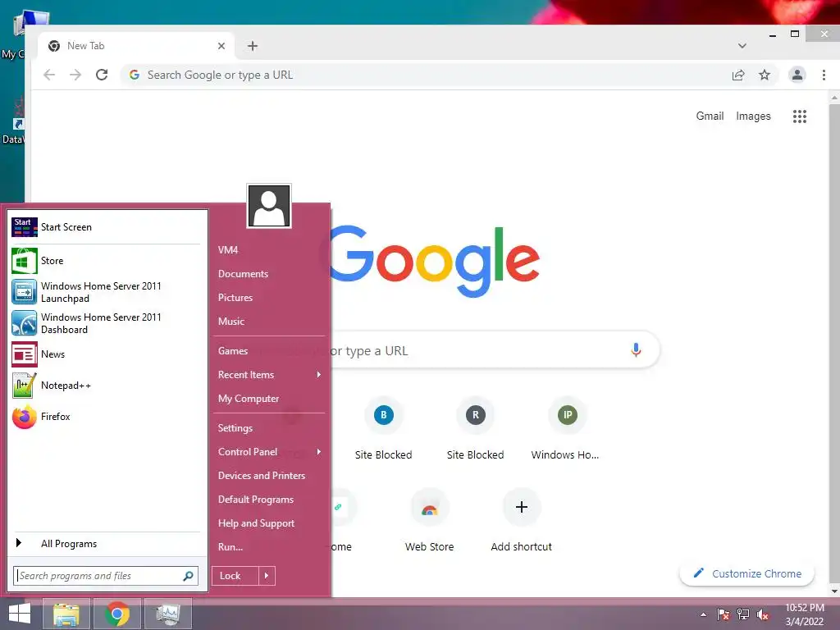The height and width of the screenshot is (630, 840).
Task: Close the New Tab tab
Action: pyautogui.click(x=221, y=46)
